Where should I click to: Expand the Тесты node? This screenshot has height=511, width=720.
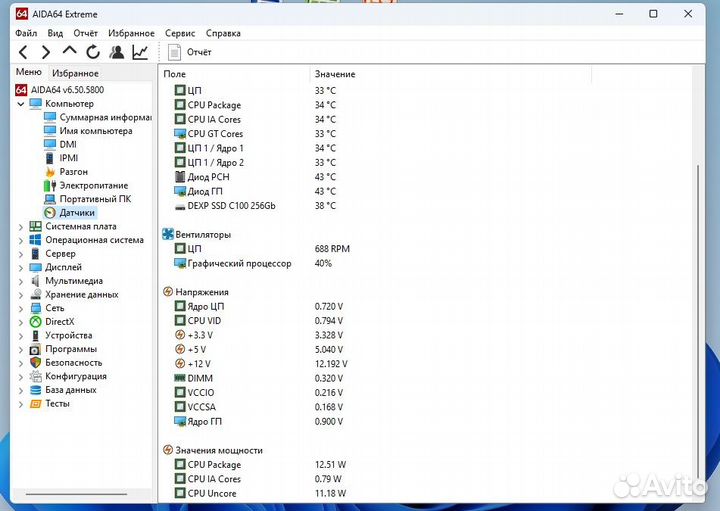tap(21, 404)
